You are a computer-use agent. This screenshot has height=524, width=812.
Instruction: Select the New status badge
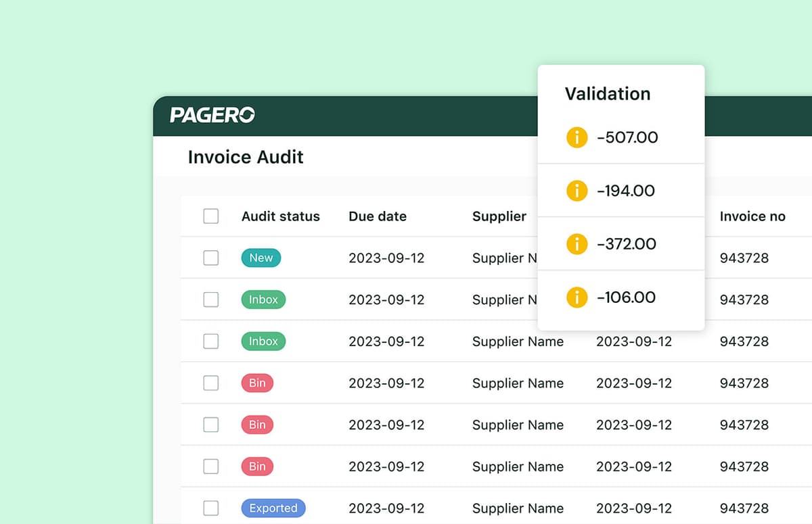[261, 258]
